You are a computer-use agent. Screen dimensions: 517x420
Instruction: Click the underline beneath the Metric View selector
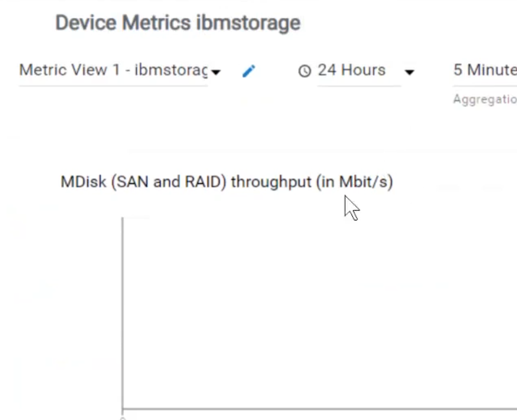[113, 86]
